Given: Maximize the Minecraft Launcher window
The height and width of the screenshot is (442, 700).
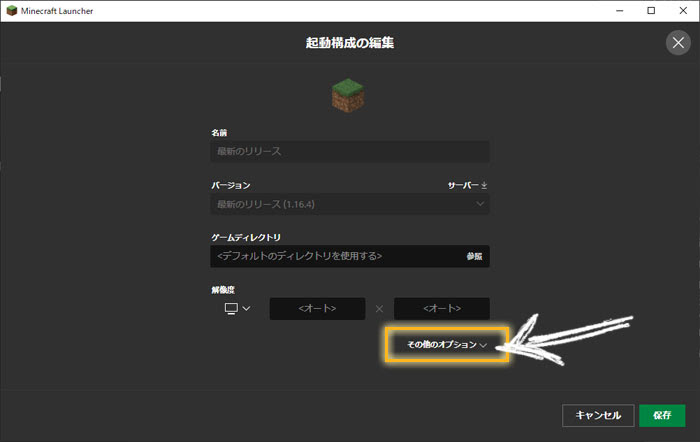Looking at the screenshot, I should [x=651, y=11].
